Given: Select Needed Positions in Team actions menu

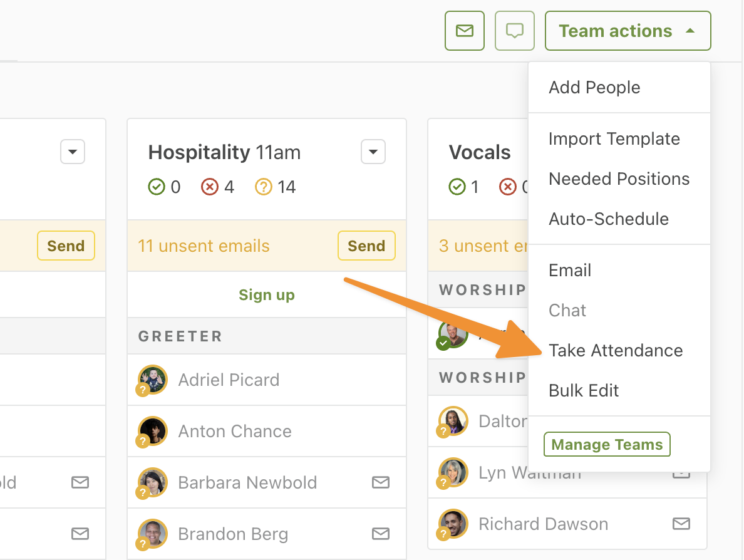Looking at the screenshot, I should click(x=619, y=179).
